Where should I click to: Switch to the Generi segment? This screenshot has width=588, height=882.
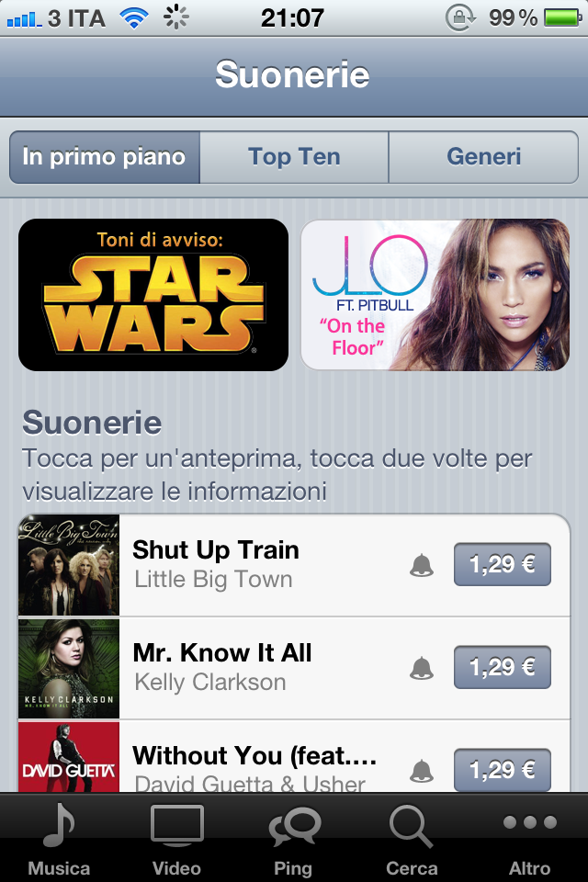tap(483, 157)
